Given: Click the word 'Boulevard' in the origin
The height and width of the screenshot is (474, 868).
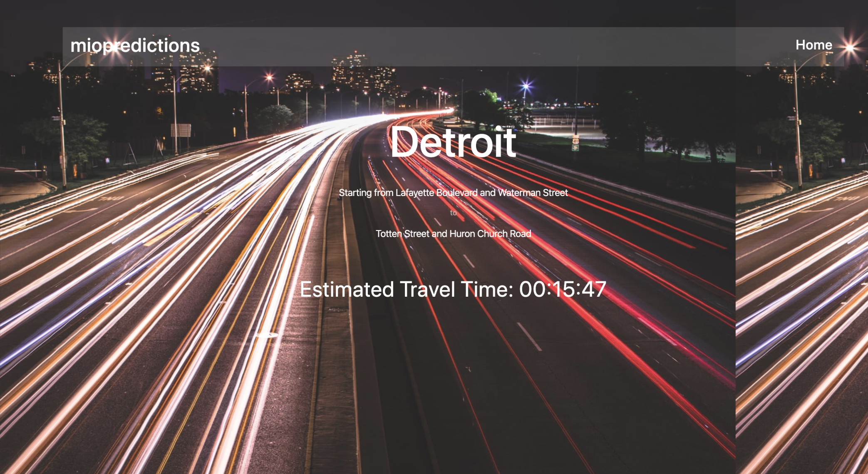Looking at the screenshot, I should 456,193.
